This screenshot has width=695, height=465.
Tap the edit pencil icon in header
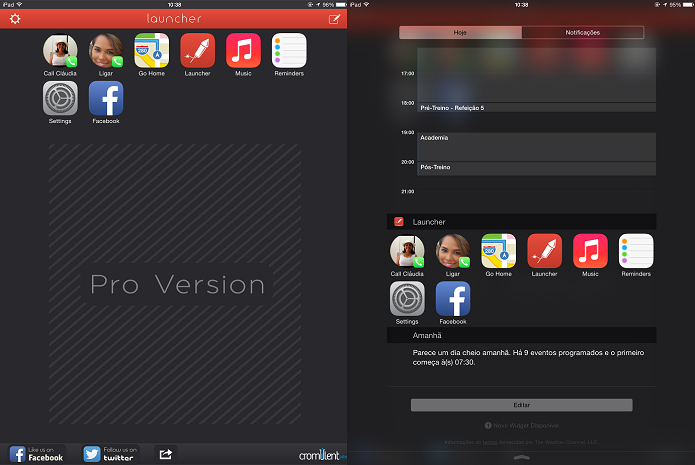(x=334, y=19)
